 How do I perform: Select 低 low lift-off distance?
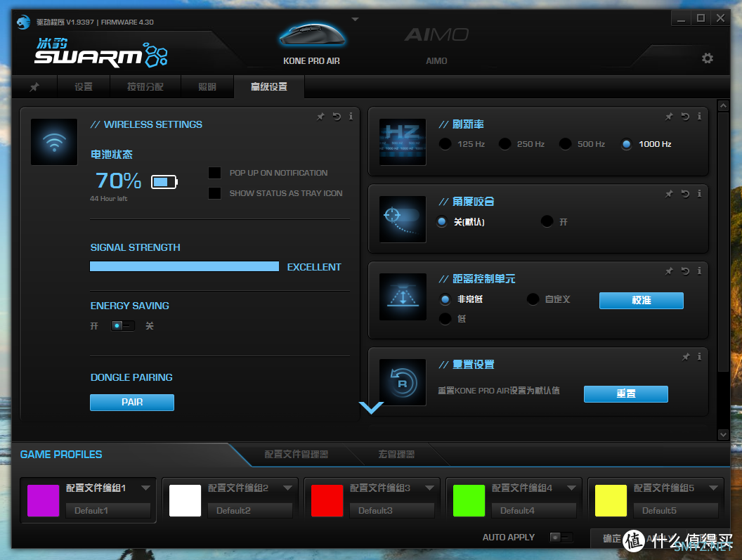(445, 319)
